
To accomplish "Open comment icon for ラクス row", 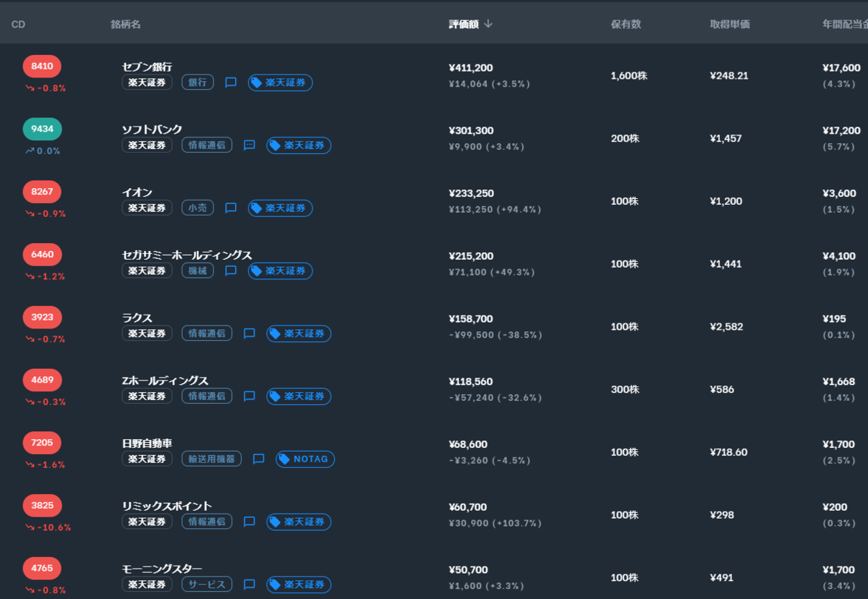I will click(x=250, y=334).
